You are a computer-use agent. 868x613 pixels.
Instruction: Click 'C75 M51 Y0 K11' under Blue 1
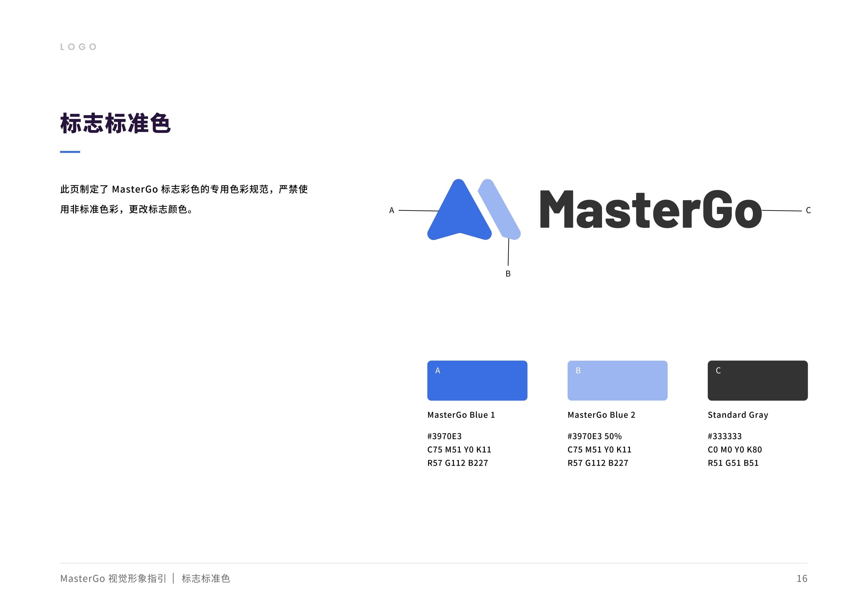459,450
